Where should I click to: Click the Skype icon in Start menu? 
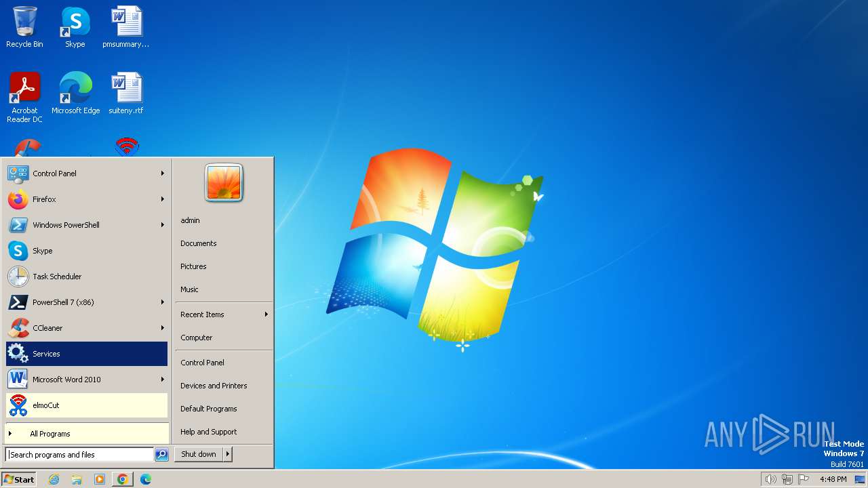(18, 251)
